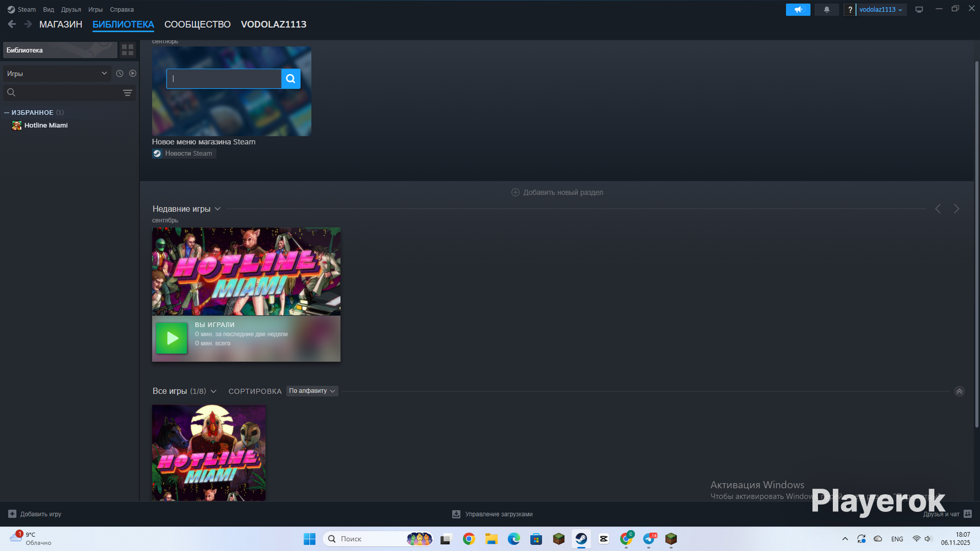Screen dimensions: 980x551
Task: Open the Новое меню магазина Steam news
Action: click(x=204, y=142)
